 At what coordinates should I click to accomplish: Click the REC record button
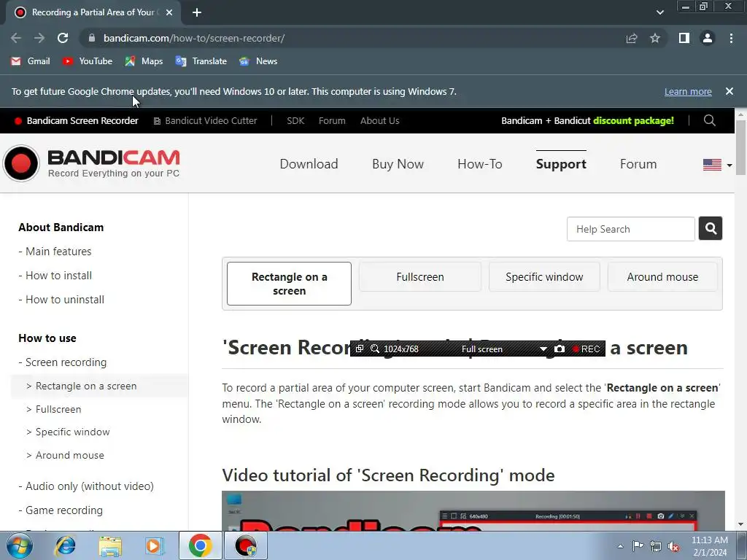point(587,349)
